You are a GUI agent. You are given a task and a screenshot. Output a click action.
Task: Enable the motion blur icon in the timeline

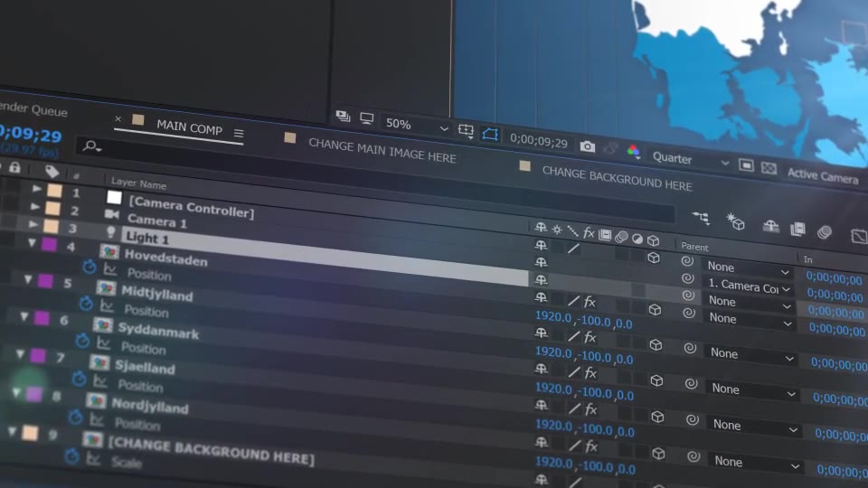825,232
